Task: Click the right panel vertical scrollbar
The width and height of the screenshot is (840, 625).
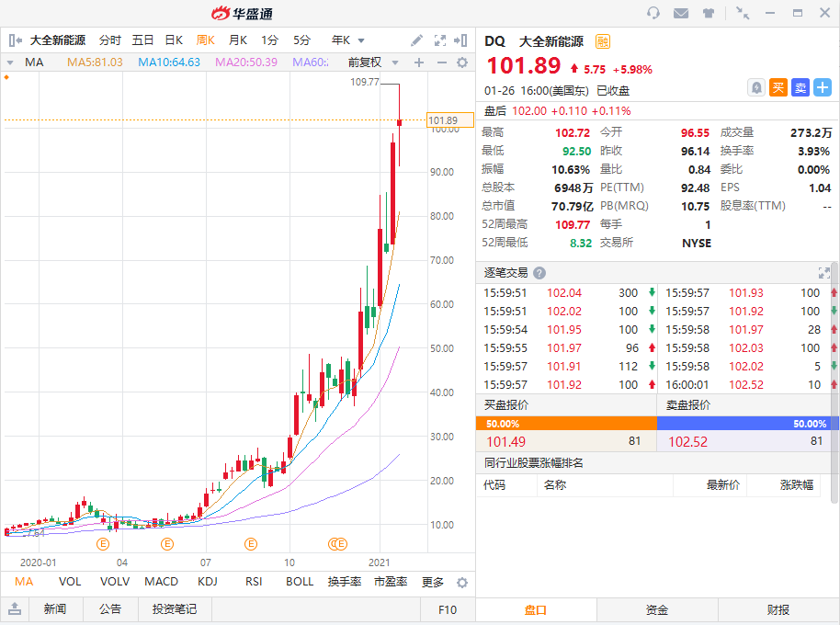Action: [834, 383]
